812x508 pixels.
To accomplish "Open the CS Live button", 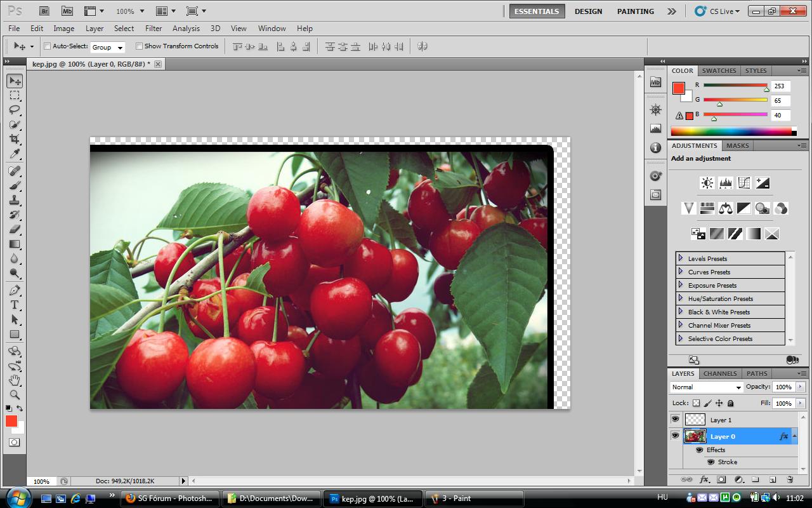I will pyautogui.click(x=717, y=11).
